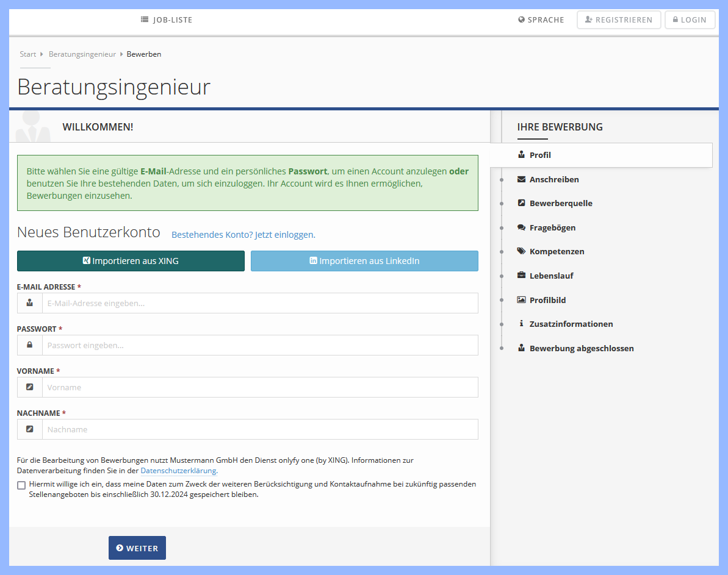This screenshot has height=575, width=728.
Task: Click the Kompetenzen tag icon
Action: [520, 251]
